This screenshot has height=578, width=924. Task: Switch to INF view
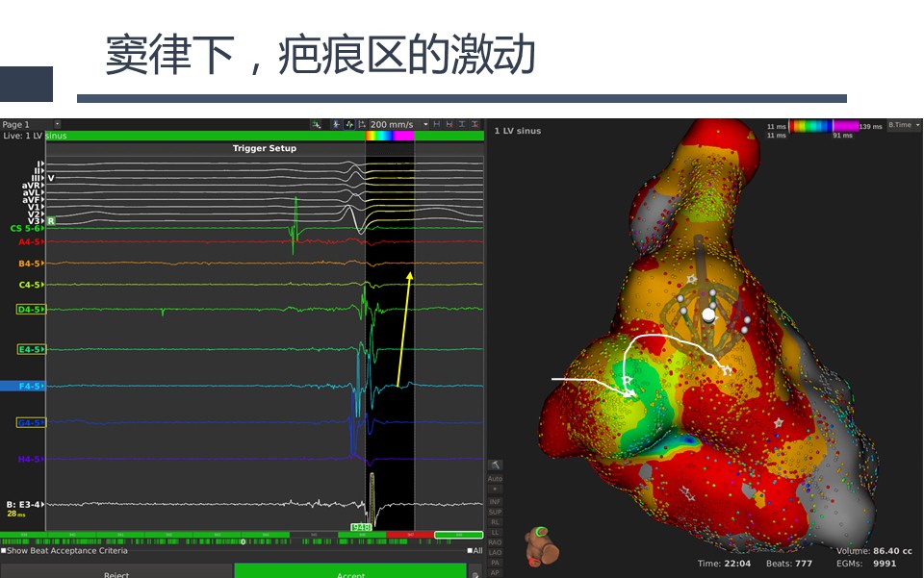(x=495, y=502)
